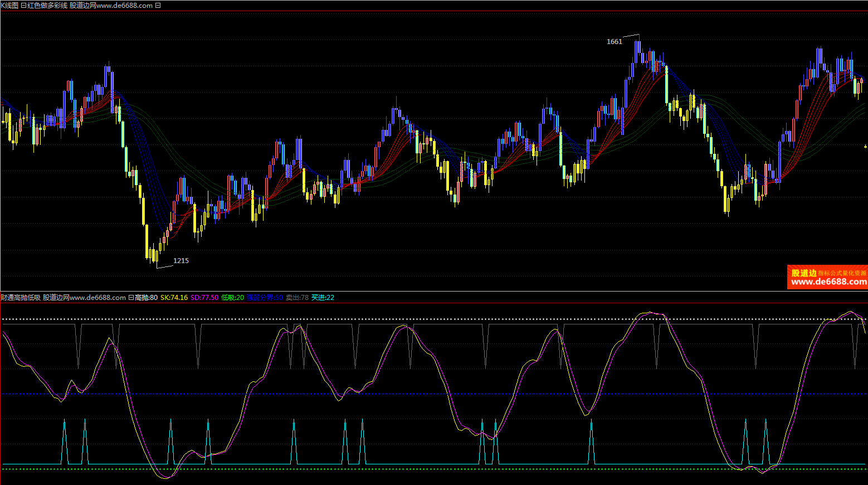This screenshot has width=868, height=485.
Task: Open the 股道边 www.de6688.com orange banner
Action: point(827,277)
